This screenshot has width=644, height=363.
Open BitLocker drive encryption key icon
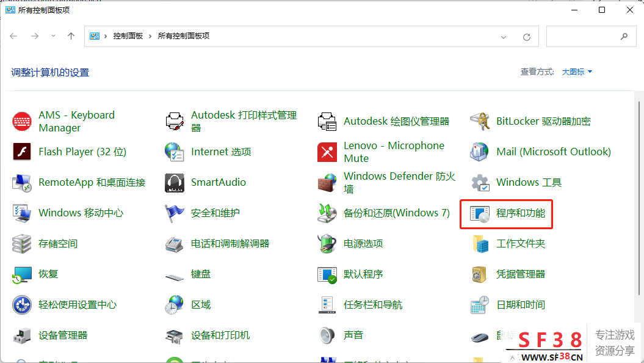tap(479, 122)
